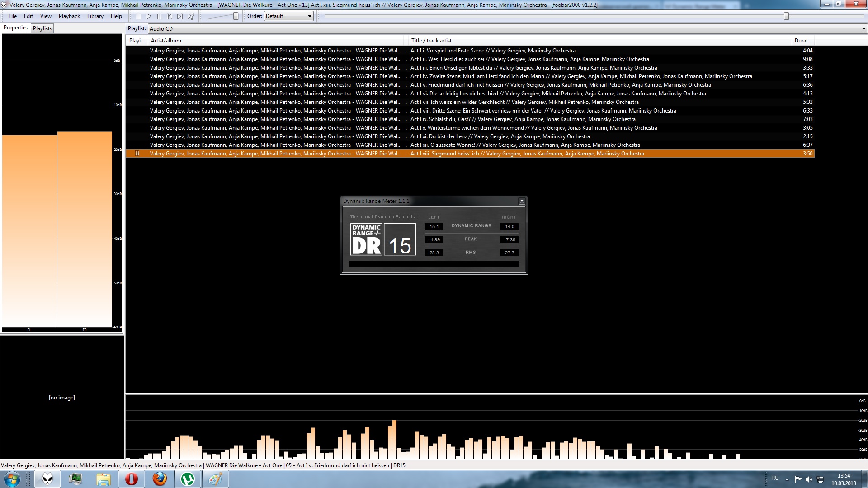Screen dimensions: 868x488
Task: Click the DR logo in the meter window
Action: [x=366, y=239]
